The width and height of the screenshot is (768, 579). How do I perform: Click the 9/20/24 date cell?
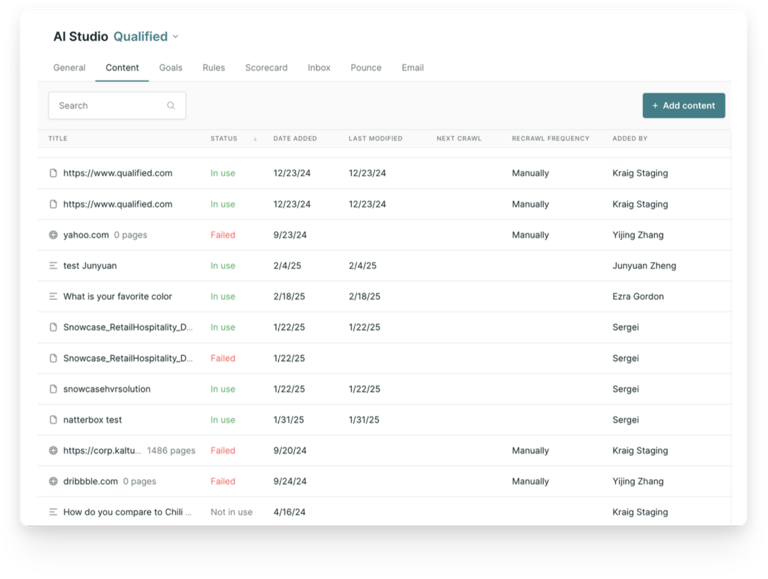click(x=290, y=450)
